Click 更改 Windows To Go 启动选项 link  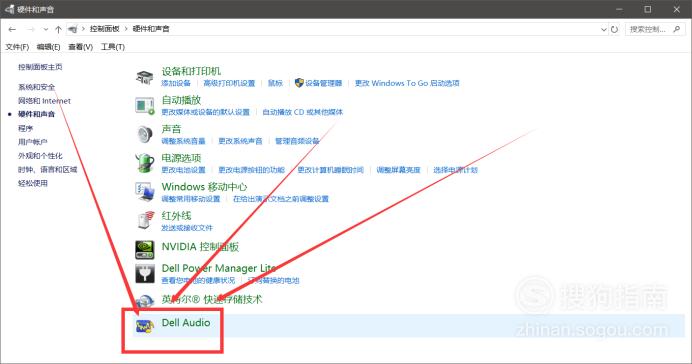407,83
